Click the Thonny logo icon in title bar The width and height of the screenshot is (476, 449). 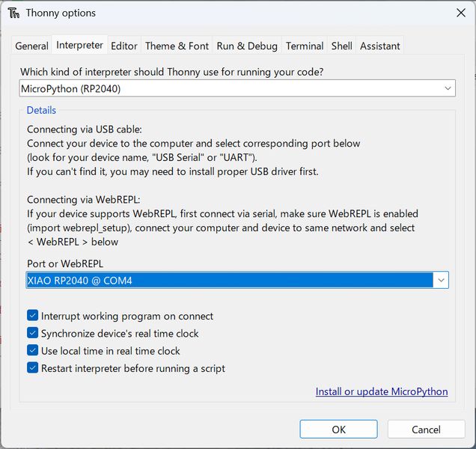point(13,13)
